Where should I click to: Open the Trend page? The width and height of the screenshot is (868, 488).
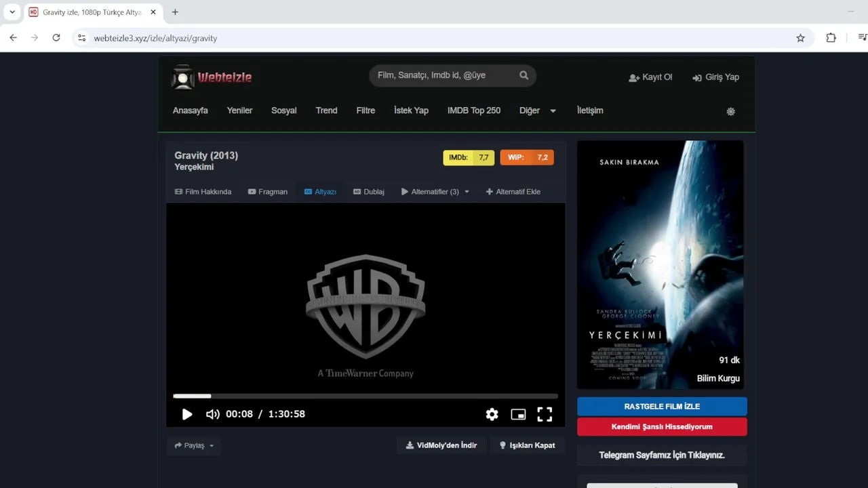click(x=326, y=110)
